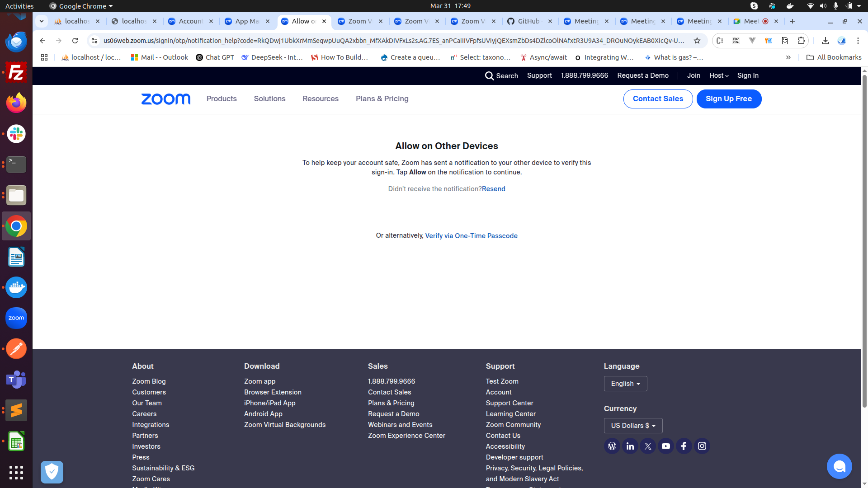Open Mail - Outlook bookmark

[x=159, y=57]
